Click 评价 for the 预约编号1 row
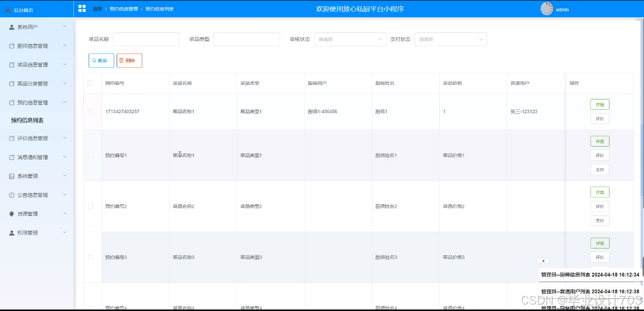644x311 pixels. click(600, 155)
